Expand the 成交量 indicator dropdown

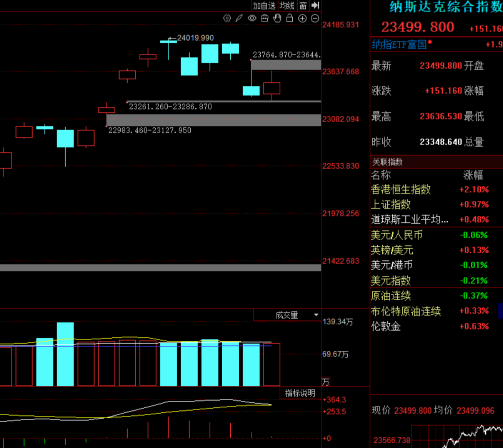pos(316,315)
